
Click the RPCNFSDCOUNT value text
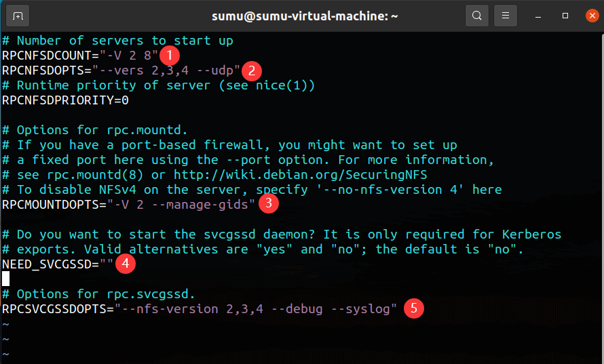129,56
